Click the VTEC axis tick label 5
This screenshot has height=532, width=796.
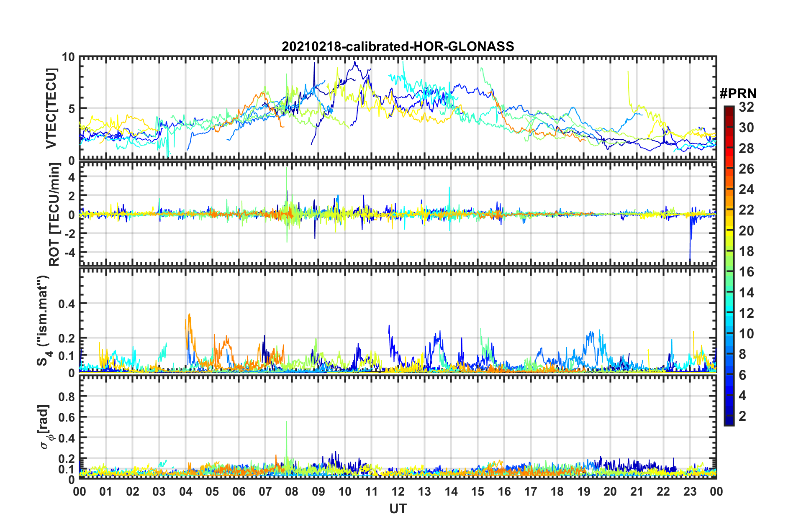(x=72, y=109)
